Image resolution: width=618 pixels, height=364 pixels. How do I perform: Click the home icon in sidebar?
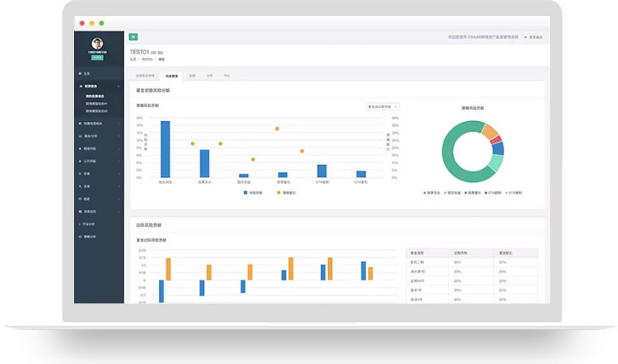point(80,73)
